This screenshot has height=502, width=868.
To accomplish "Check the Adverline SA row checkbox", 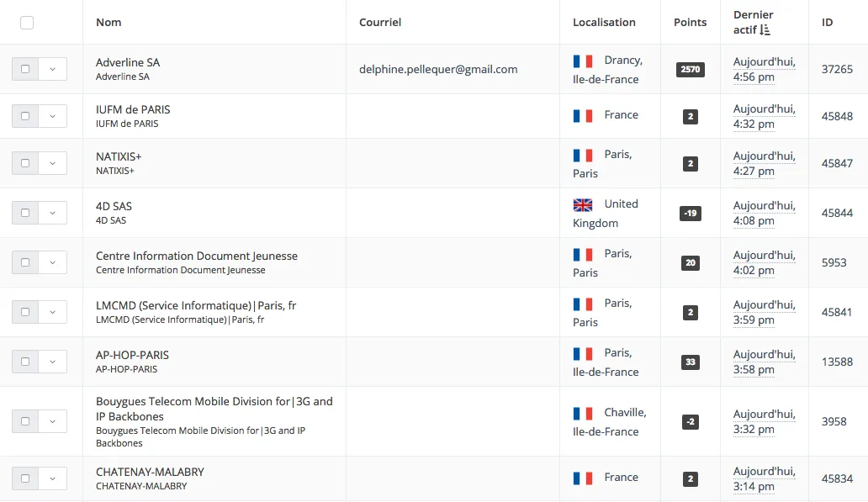I will [25, 69].
